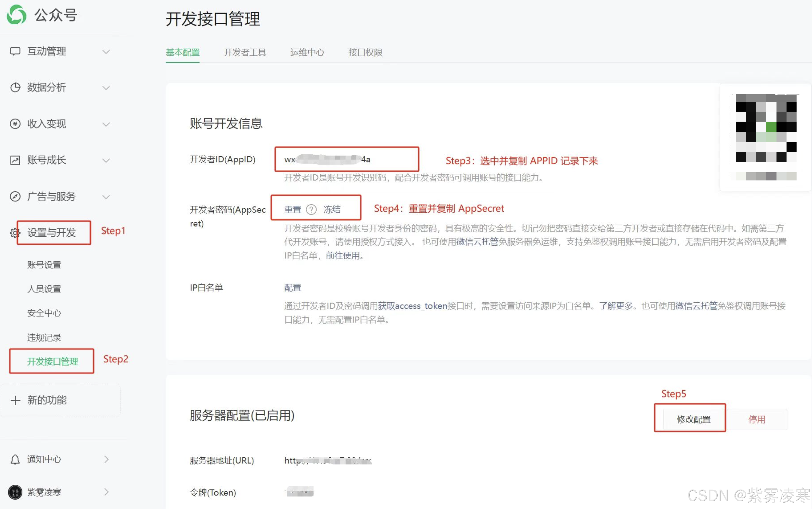This screenshot has width=812, height=509.
Task: Open the 了解更多 link
Action: point(616,306)
